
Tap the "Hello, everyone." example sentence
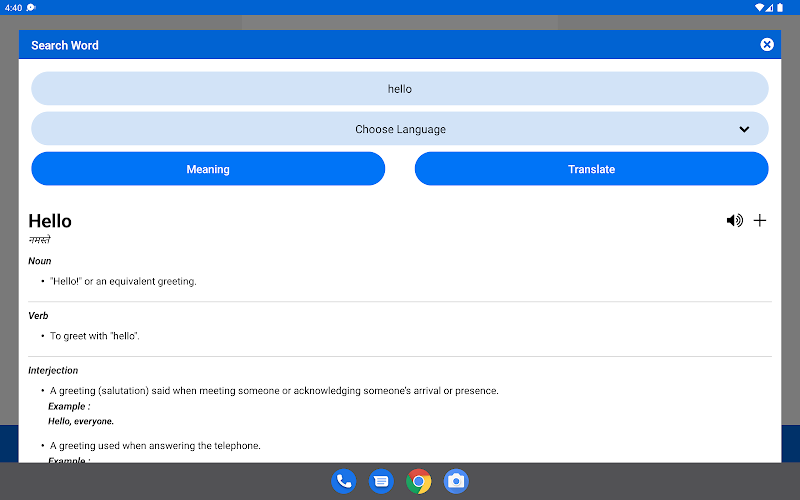pyautogui.click(x=81, y=421)
